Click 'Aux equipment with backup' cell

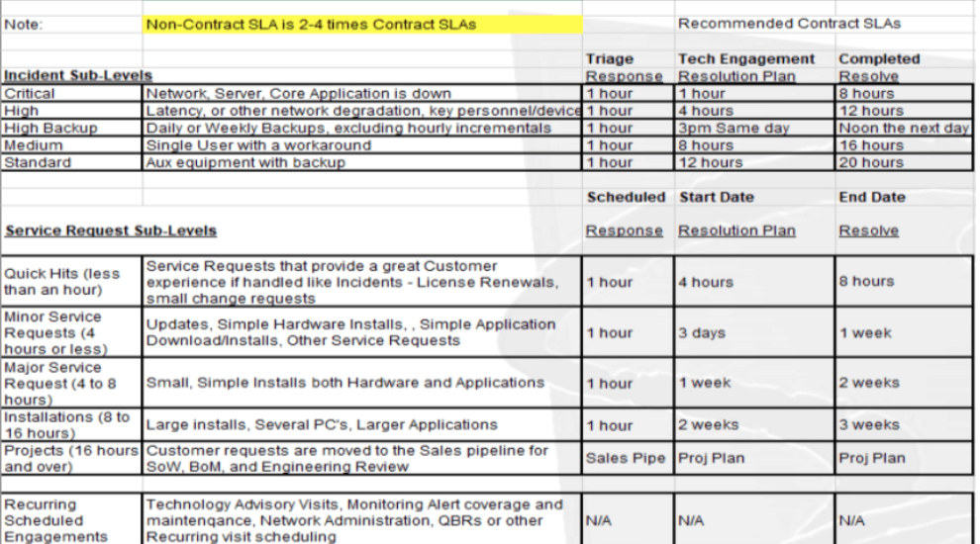tap(362, 162)
